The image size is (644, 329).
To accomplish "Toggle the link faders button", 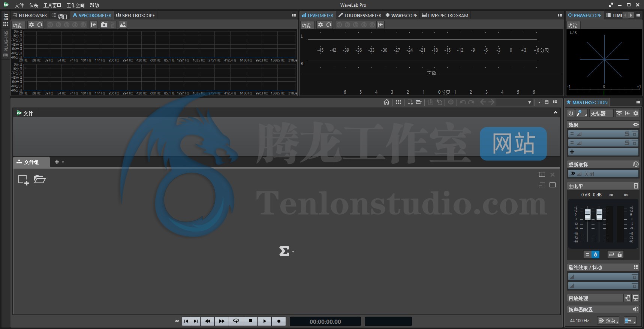I will click(611, 254).
